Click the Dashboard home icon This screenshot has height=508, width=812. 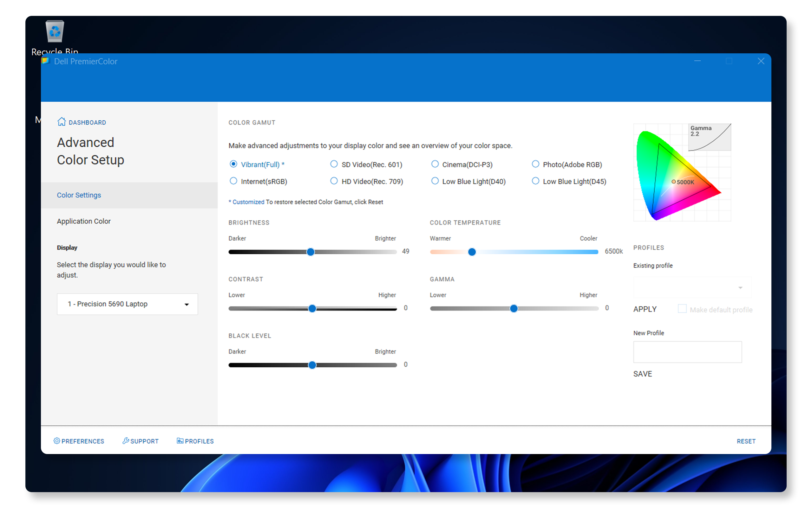coord(62,122)
